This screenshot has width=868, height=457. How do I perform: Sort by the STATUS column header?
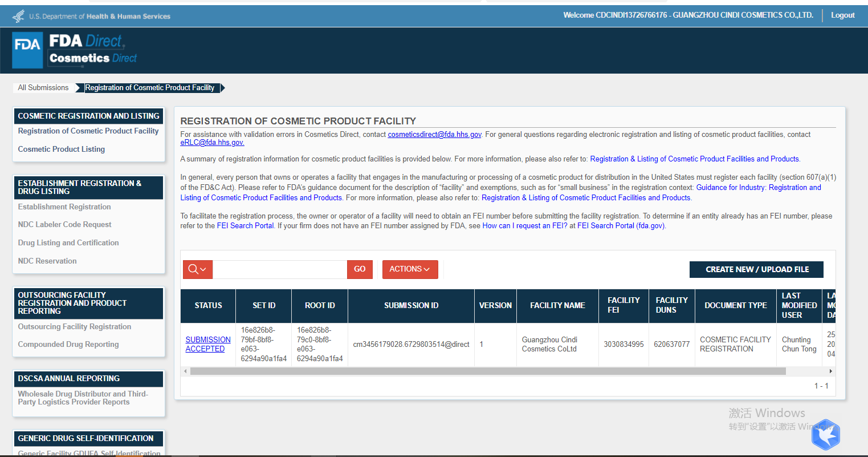(208, 306)
